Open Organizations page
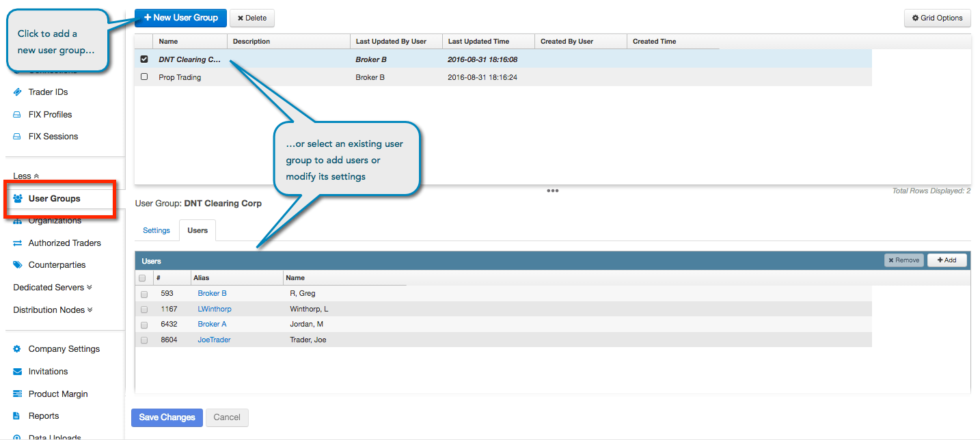 click(55, 221)
